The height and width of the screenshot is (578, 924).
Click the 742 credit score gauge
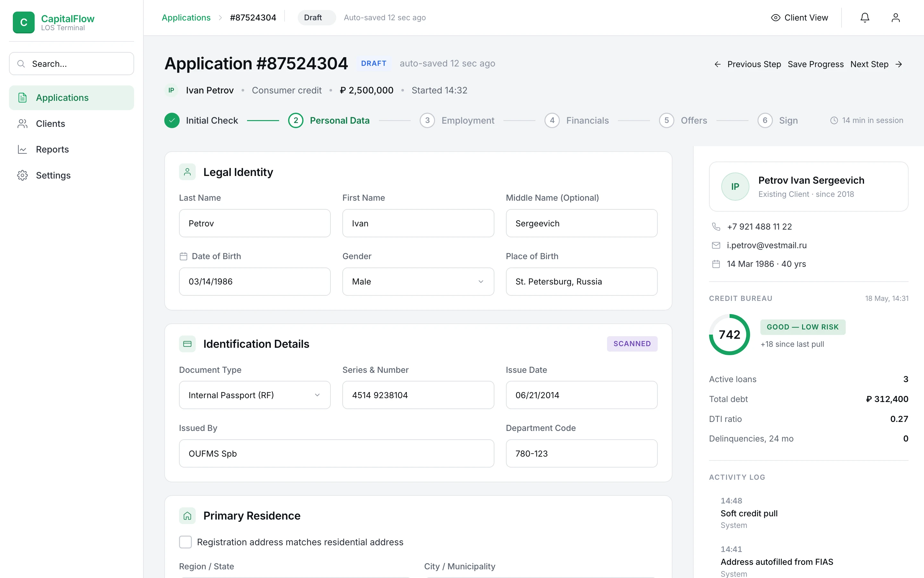(729, 335)
